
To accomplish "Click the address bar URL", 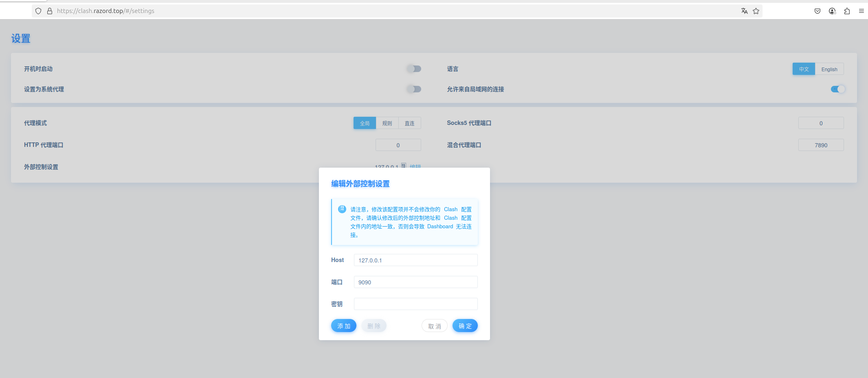I will point(105,11).
